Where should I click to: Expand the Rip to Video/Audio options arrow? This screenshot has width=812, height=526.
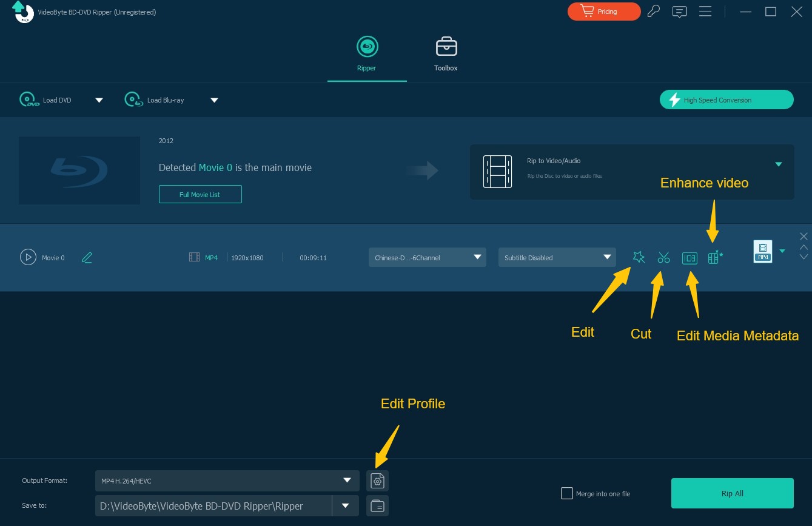click(778, 164)
